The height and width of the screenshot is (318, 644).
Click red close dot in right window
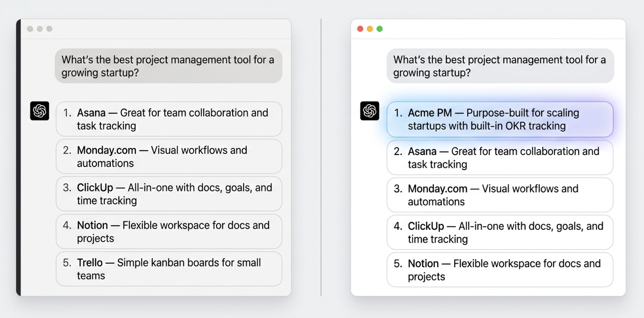(360, 29)
